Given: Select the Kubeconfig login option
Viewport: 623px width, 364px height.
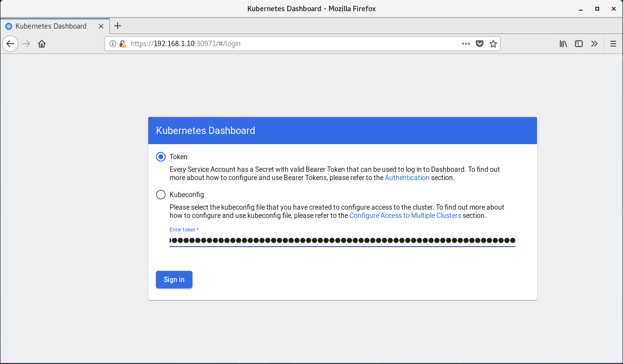Looking at the screenshot, I should click(x=161, y=195).
